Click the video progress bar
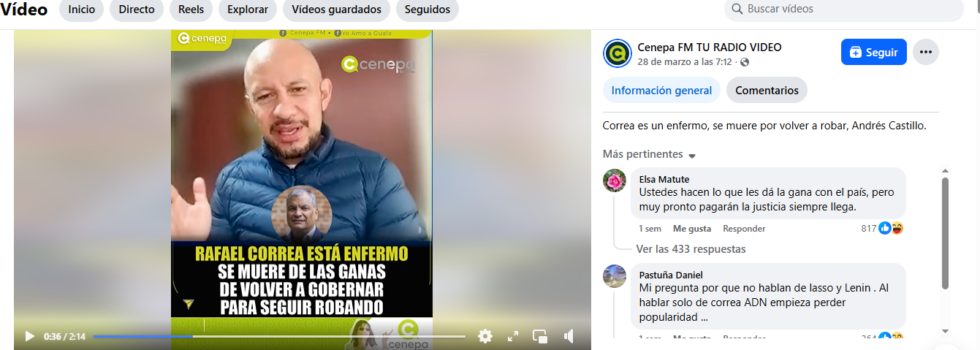The width and height of the screenshot is (980, 350). (279, 336)
